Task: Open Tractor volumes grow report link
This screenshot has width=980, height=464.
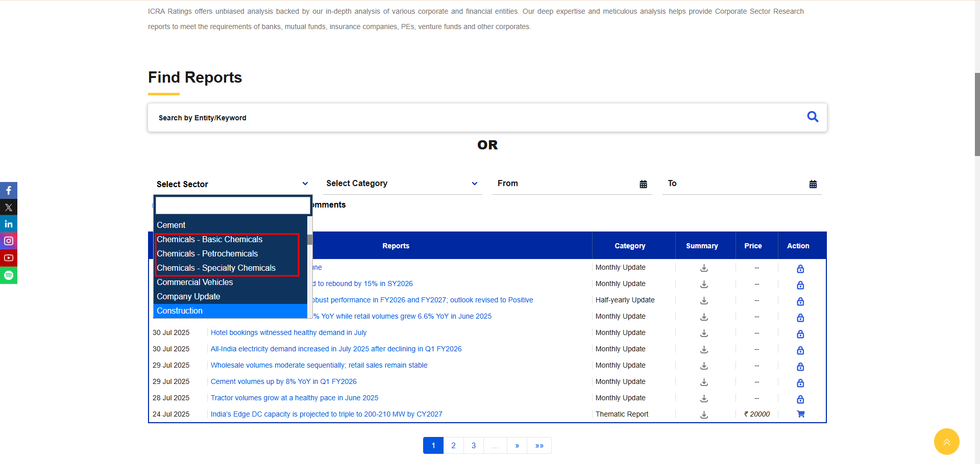Action: pyautogui.click(x=295, y=398)
